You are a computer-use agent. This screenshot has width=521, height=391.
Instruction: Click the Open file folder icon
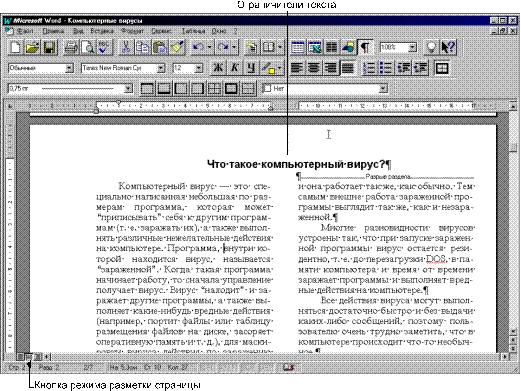click(x=32, y=47)
